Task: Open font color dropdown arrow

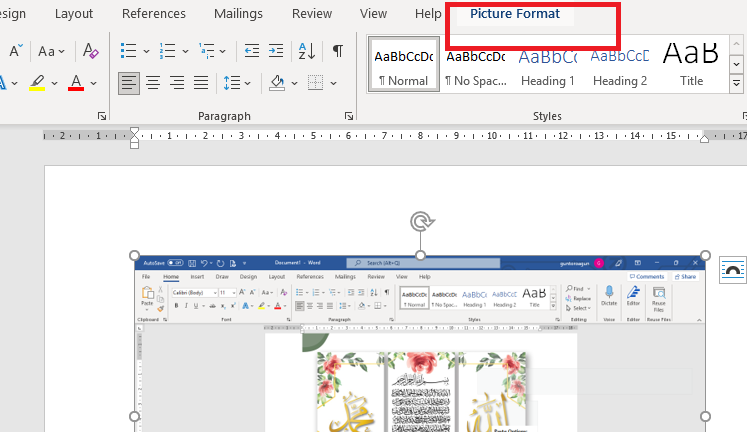Action: (93, 83)
